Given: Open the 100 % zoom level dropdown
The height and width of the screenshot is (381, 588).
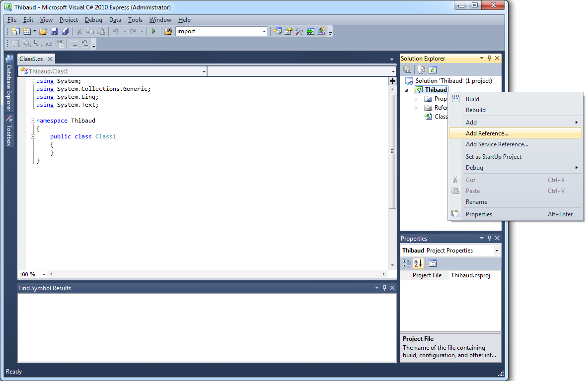Looking at the screenshot, I should (x=44, y=274).
